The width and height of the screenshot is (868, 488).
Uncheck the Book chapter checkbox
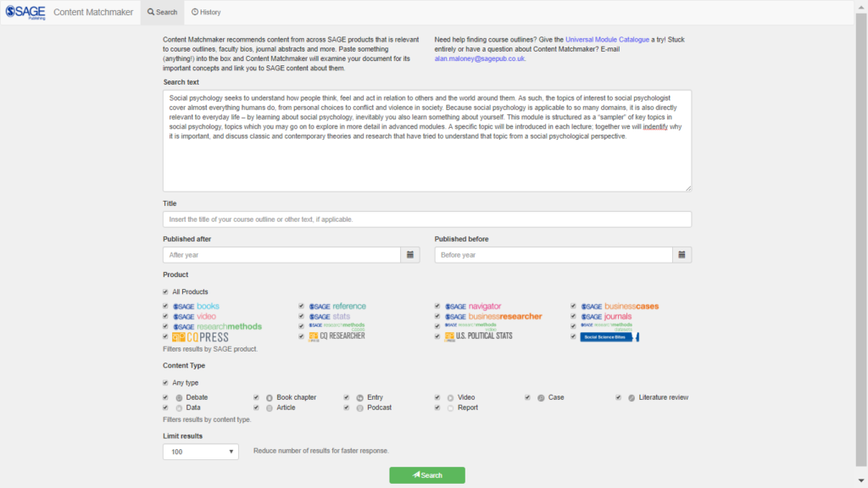tap(256, 397)
